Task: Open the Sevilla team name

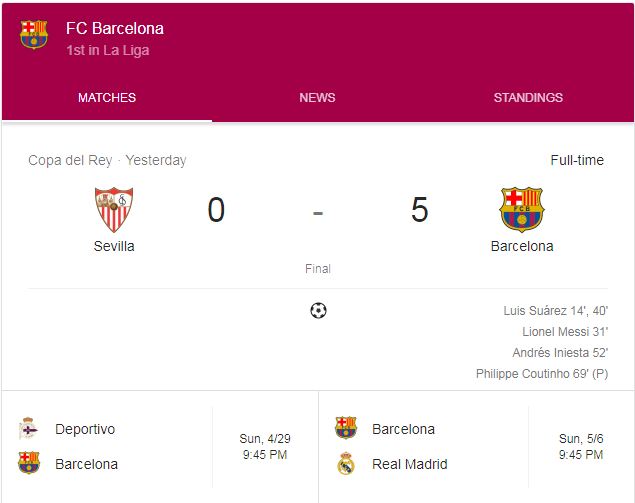Action: 114,246
